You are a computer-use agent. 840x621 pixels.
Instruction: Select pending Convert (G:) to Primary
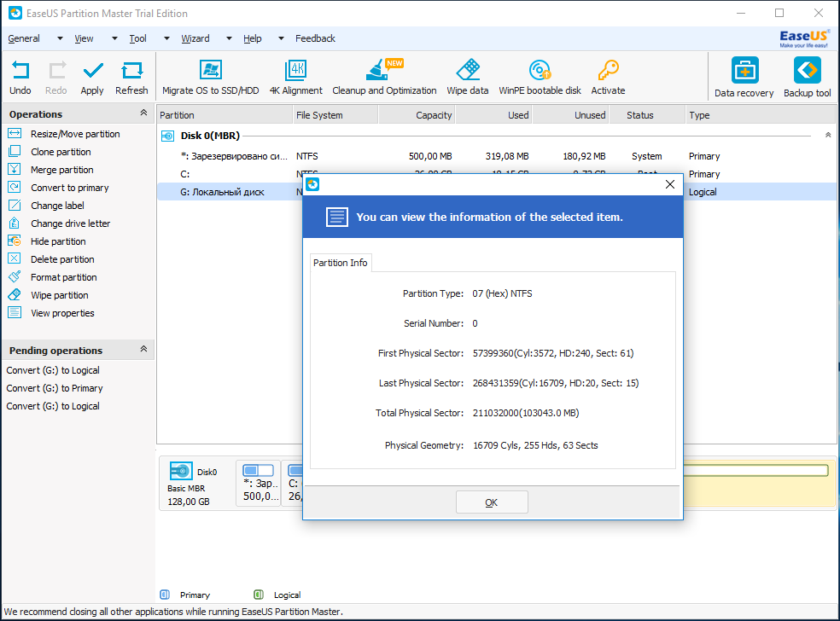coord(55,388)
